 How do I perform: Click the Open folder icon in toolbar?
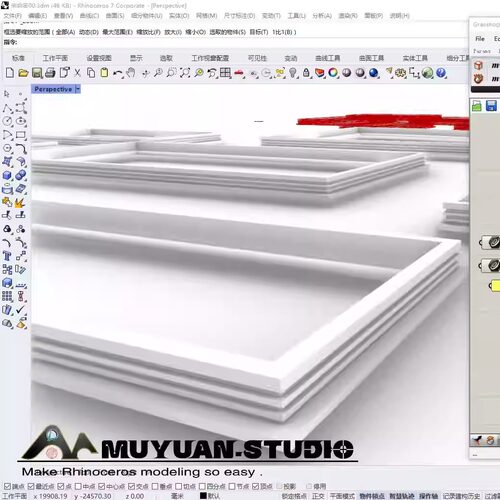pyautogui.click(x=23, y=73)
